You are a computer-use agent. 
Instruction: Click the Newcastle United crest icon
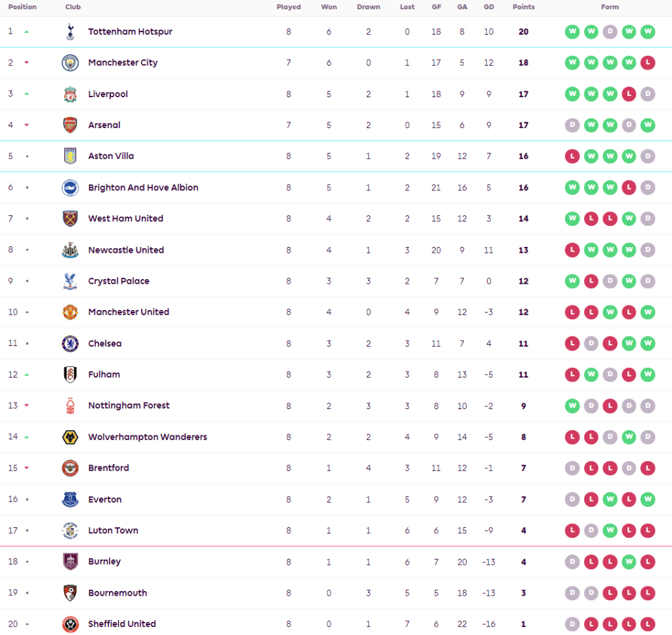(70, 250)
